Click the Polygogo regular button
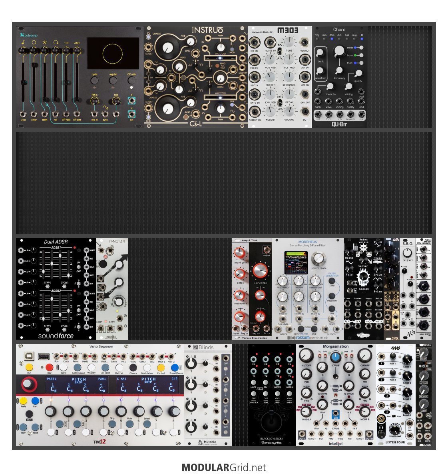Image resolution: width=448 pixels, height=476 pixels. 113,80
